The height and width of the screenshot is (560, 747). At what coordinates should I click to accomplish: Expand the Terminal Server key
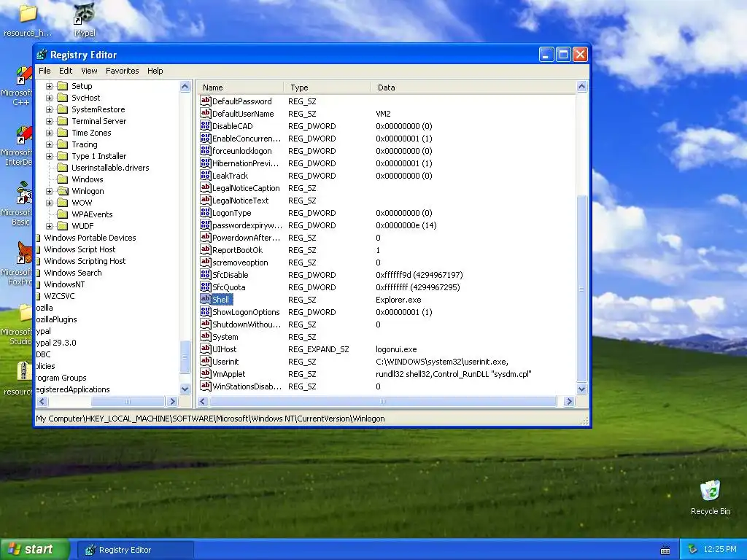[49, 121]
